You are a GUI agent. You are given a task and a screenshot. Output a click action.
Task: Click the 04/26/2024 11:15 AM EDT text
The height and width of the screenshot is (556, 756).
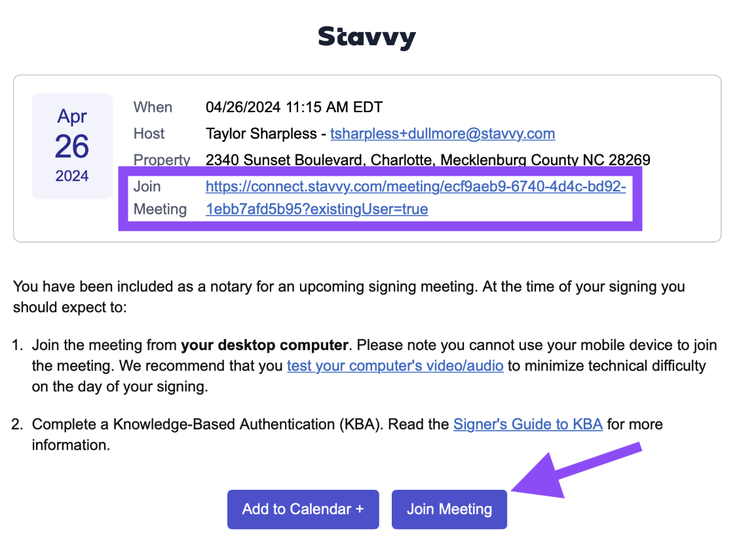tap(294, 107)
